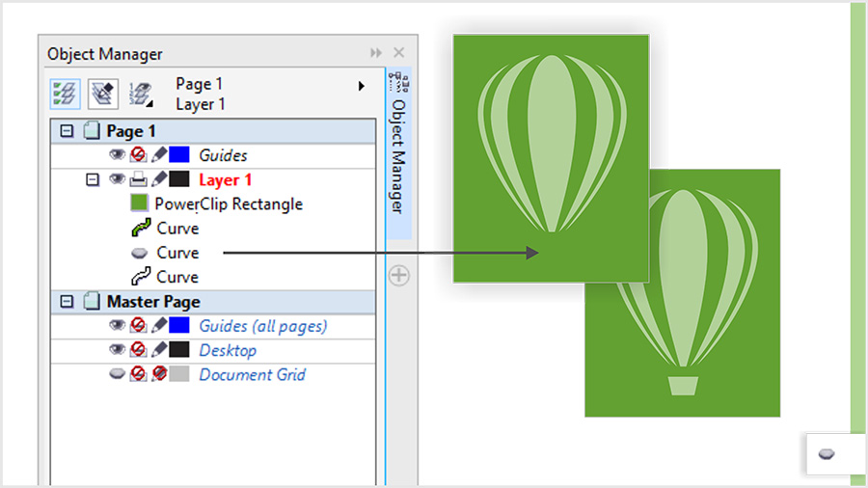Click printer icon on Layer 1
Screen dimensions: 868x488
pyautogui.click(x=139, y=179)
